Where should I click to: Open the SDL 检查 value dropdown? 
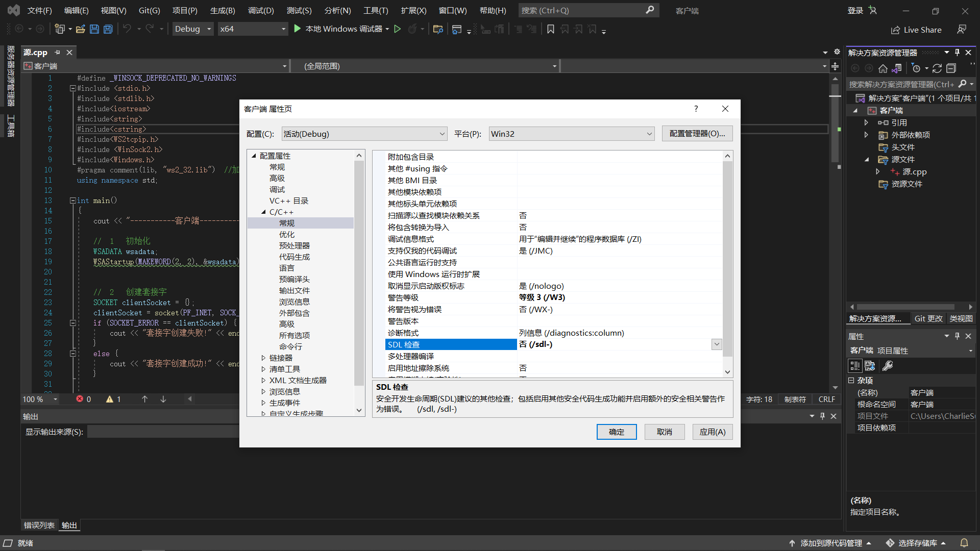(x=717, y=344)
